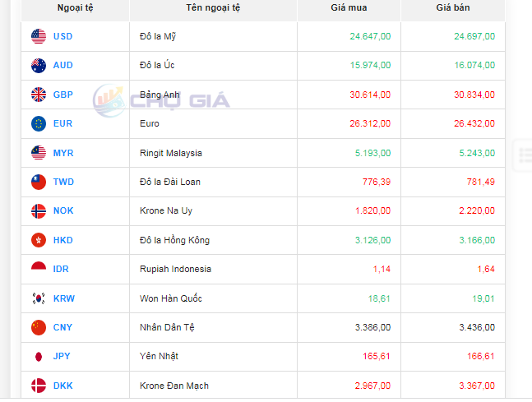Viewport: 532px width, 402px height.
Task: Click the "Giá bán" column header
Action: pos(453,8)
